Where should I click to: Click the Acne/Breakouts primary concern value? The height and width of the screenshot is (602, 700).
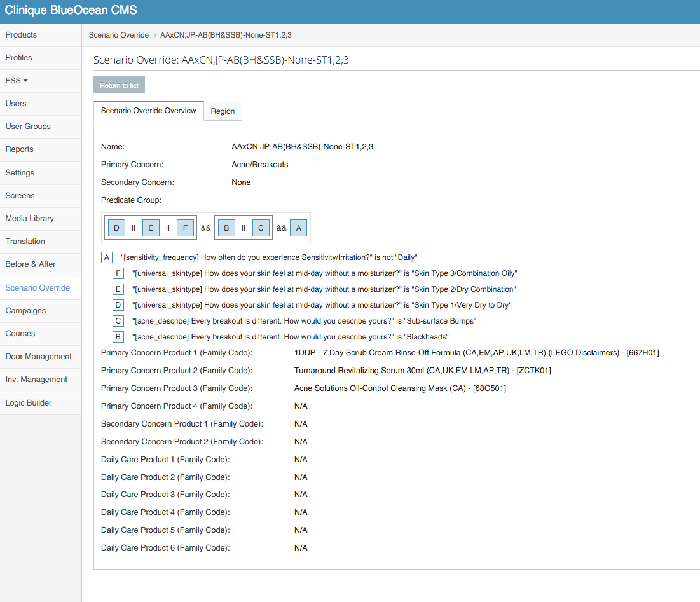(260, 165)
